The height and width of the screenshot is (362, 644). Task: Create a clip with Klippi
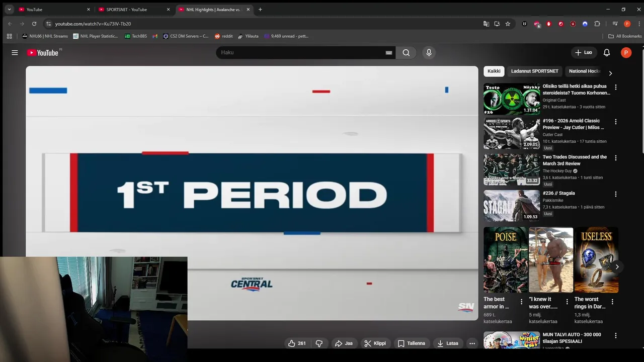pos(375,343)
